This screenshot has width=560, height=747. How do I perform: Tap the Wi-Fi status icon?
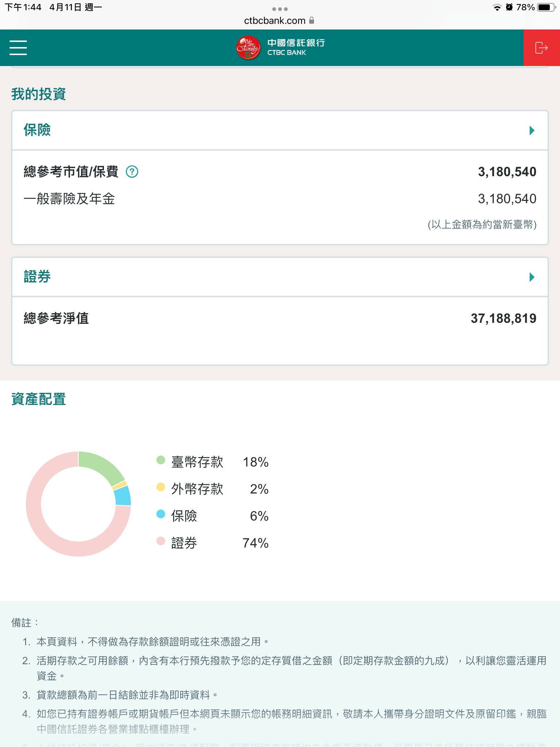[x=497, y=7]
